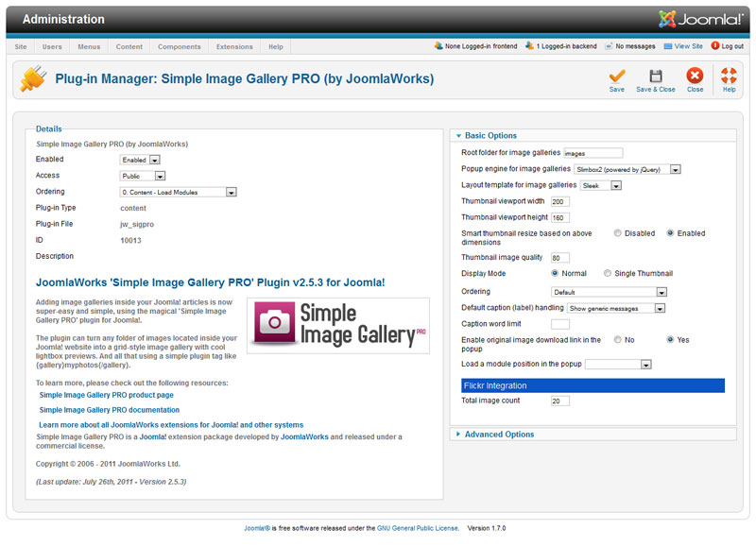Click the Plug-in Type value content
Screen dimensions: 756x546
pos(133,208)
